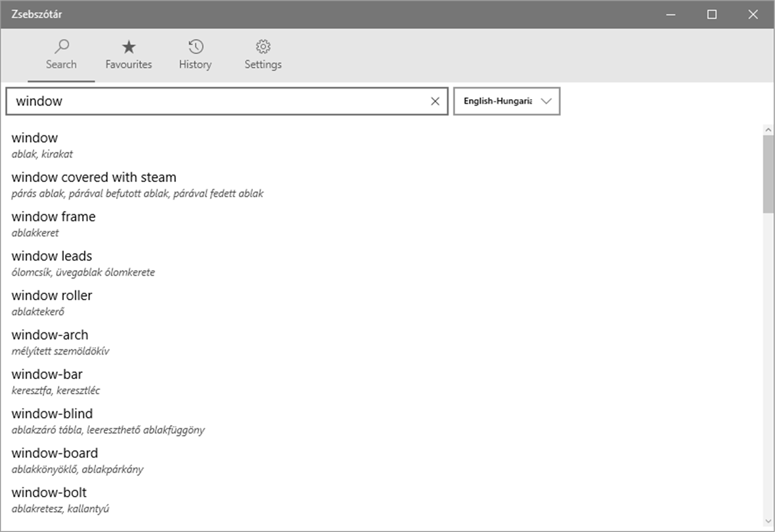Screen dimensions: 775x532
Task: Click the translation "keresztfa, keresztléc"
Action: click(56, 391)
